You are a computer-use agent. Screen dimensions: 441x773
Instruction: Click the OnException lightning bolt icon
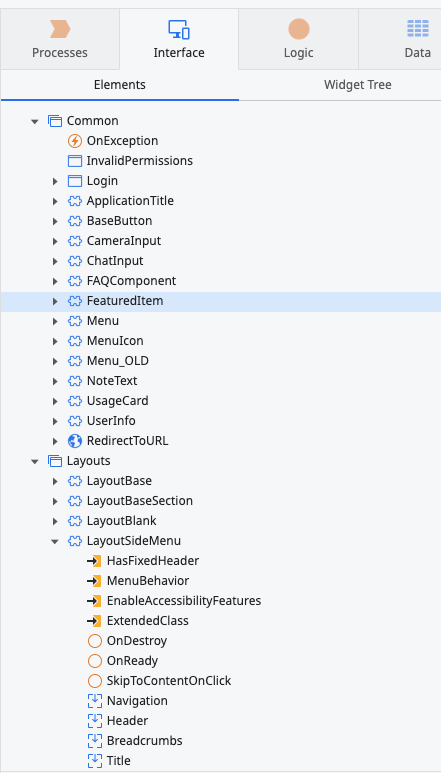74,141
